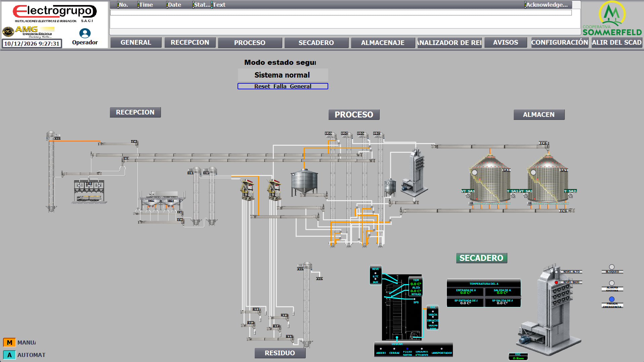Click the blue PARADA EMERGENCIA indicator
The height and width of the screenshot is (362, 644).
[612, 299]
